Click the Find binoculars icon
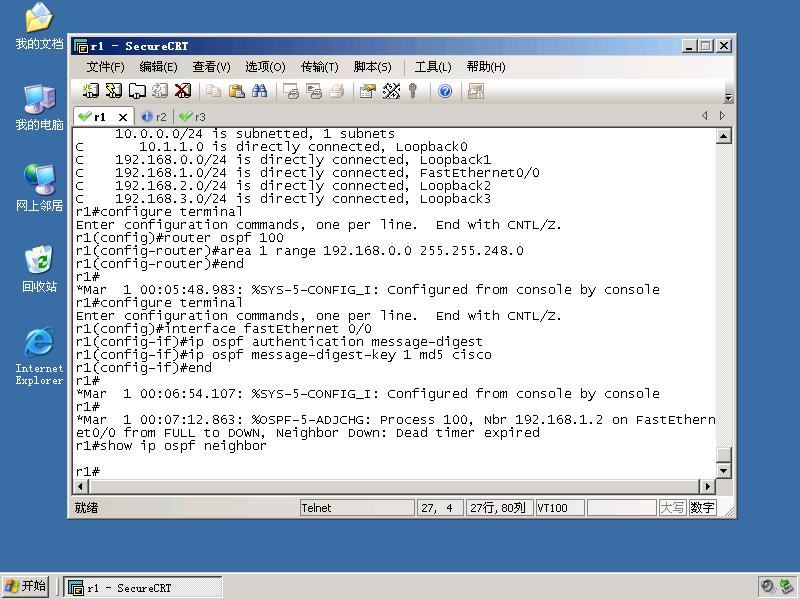The image size is (800, 600). (259, 91)
